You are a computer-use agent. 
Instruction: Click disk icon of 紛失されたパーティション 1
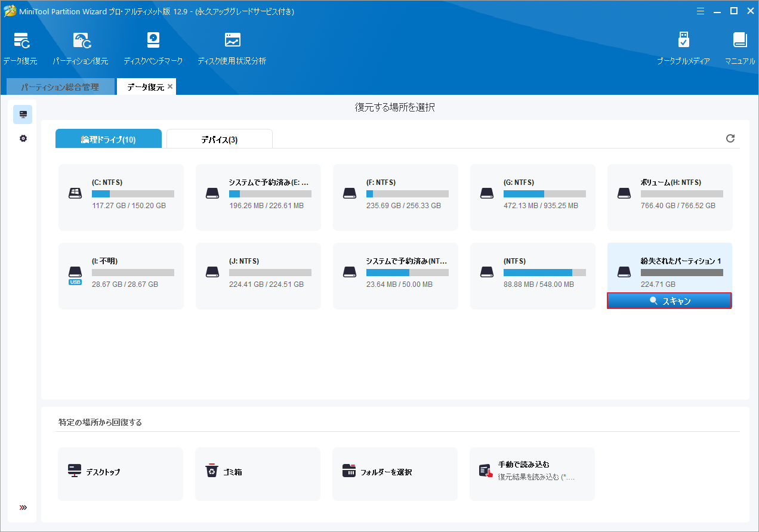pyautogui.click(x=624, y=272)
